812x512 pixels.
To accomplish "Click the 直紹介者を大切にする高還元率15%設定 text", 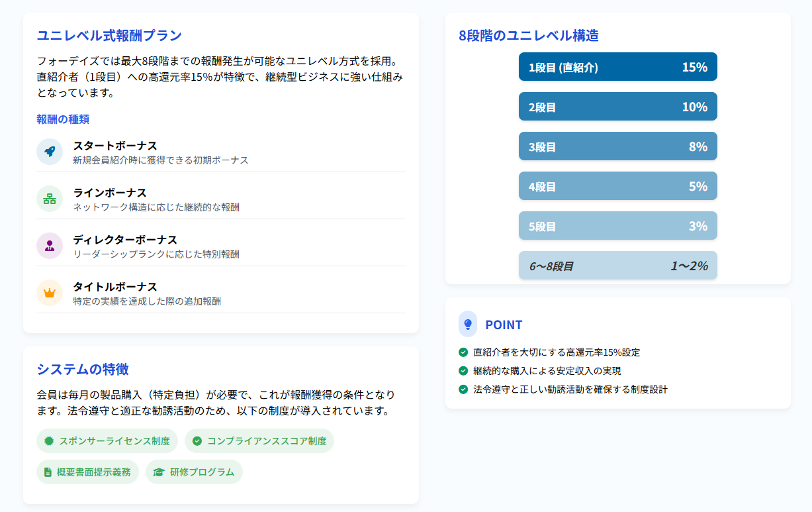I will pyautogui.click(x=557, y=352).
